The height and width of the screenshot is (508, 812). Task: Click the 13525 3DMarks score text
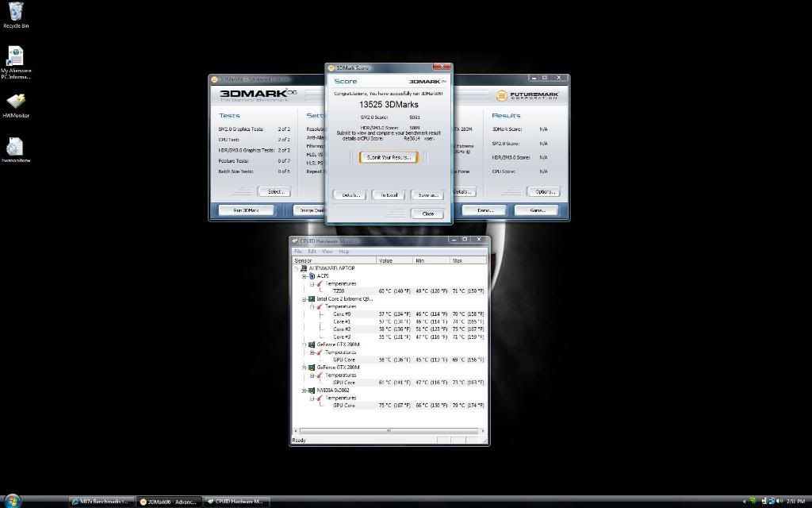[389, 105]
